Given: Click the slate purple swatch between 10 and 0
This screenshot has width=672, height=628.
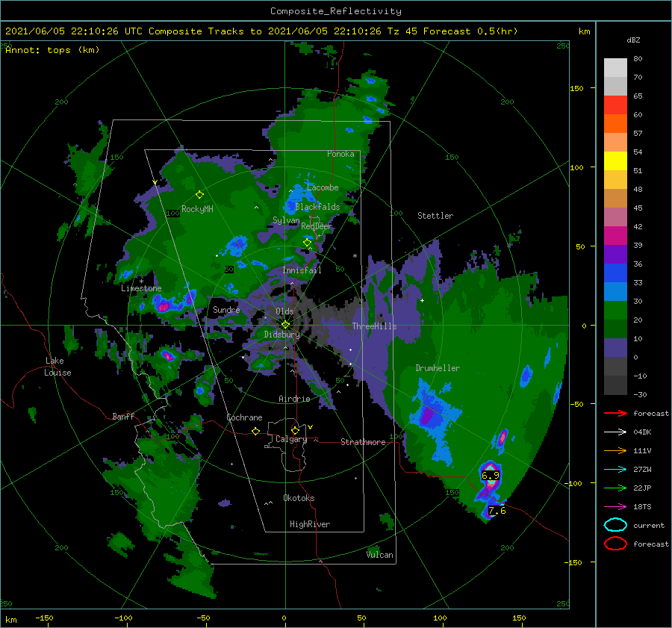Looking at the screenshot, I should click(x=615, y=348).
